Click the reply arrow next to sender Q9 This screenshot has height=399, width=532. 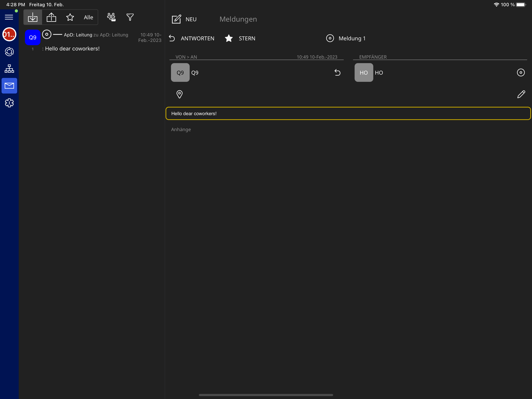(x=337, y=72)
